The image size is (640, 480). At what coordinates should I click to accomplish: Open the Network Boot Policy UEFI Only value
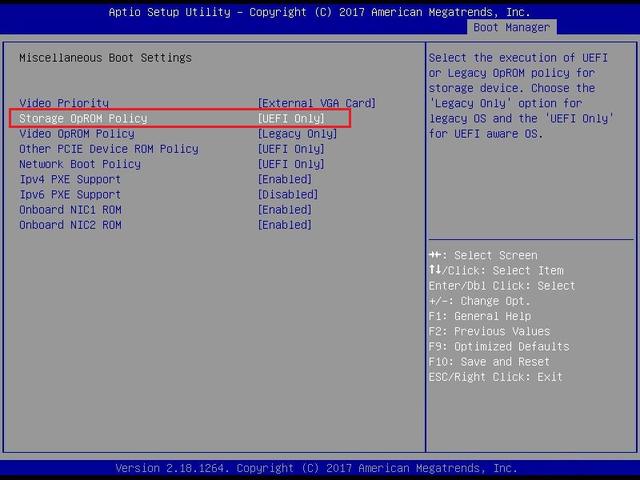(x=291, y=164)
